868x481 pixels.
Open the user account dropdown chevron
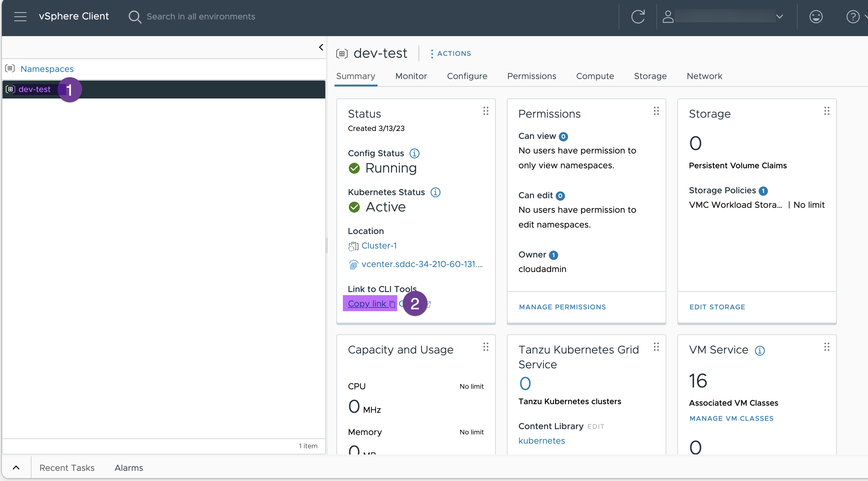[779, 16]
